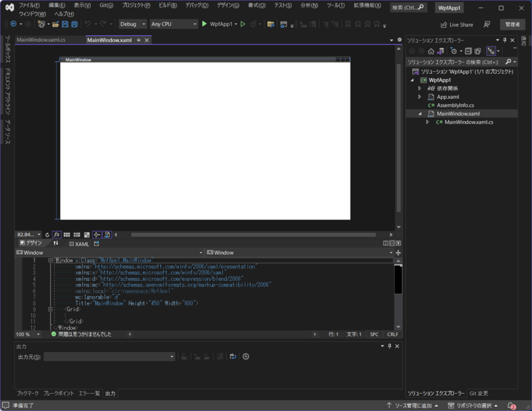Select MainWindow.xaml.cs tree item

[x=469, y=122]
